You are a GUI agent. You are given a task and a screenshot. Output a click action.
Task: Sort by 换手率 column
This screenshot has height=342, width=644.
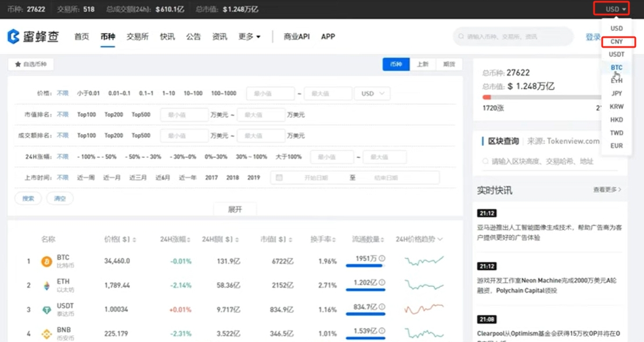pos(334,239)
